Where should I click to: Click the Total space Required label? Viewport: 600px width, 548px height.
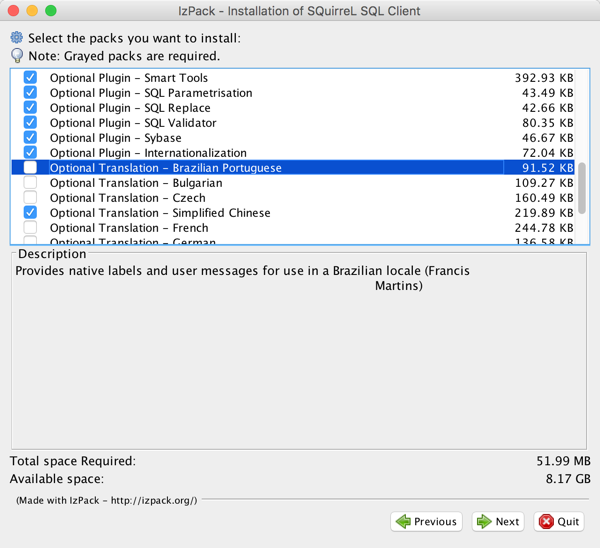(x=73, y=461)
